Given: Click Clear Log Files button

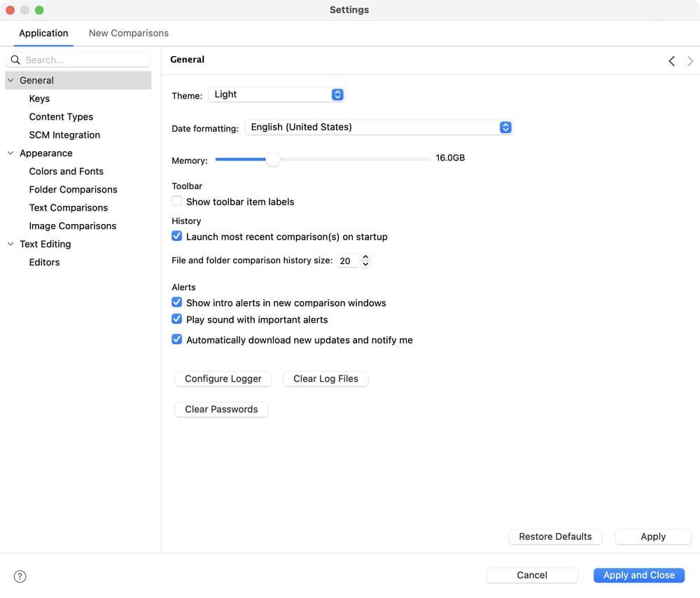Looking at the screenshot, I should [x=326, y=379].
